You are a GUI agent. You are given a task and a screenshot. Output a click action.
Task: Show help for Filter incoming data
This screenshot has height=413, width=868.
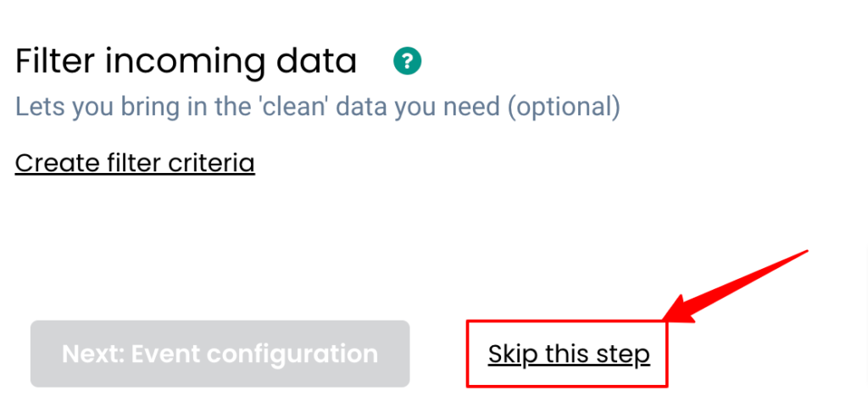point(408,61)
